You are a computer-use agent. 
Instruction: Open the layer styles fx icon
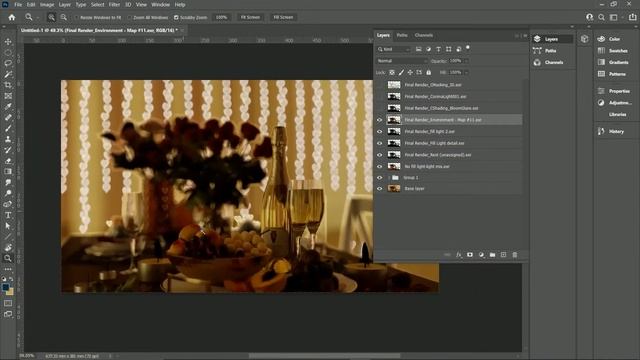(x=459, y=255)
